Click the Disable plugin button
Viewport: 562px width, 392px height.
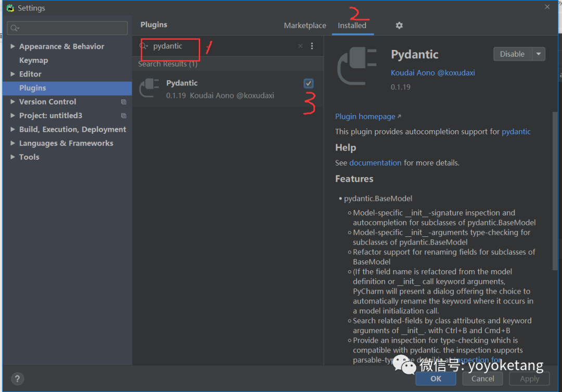tap(513, 54)
